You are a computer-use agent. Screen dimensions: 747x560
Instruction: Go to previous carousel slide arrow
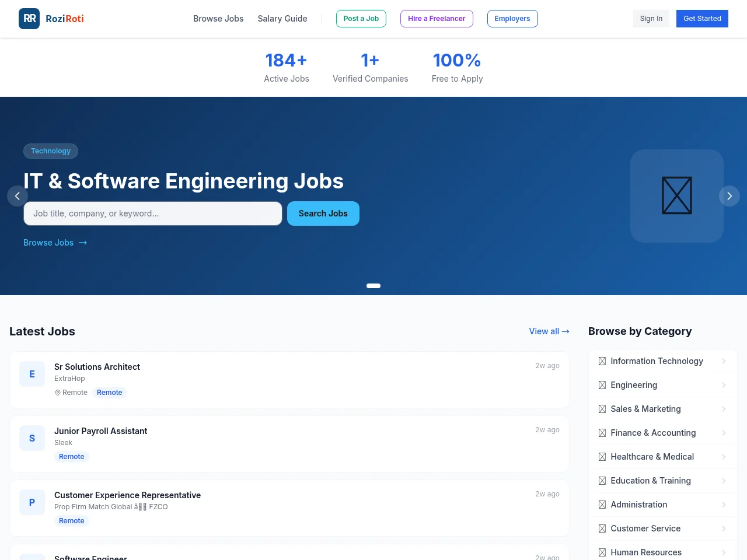18,196
